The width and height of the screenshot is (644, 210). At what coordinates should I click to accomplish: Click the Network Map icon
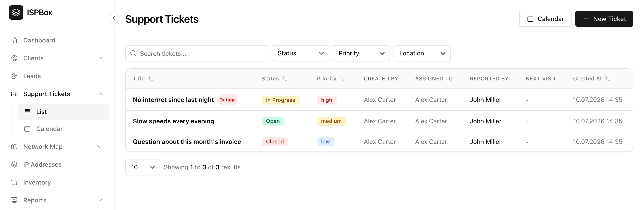(14, 147)
